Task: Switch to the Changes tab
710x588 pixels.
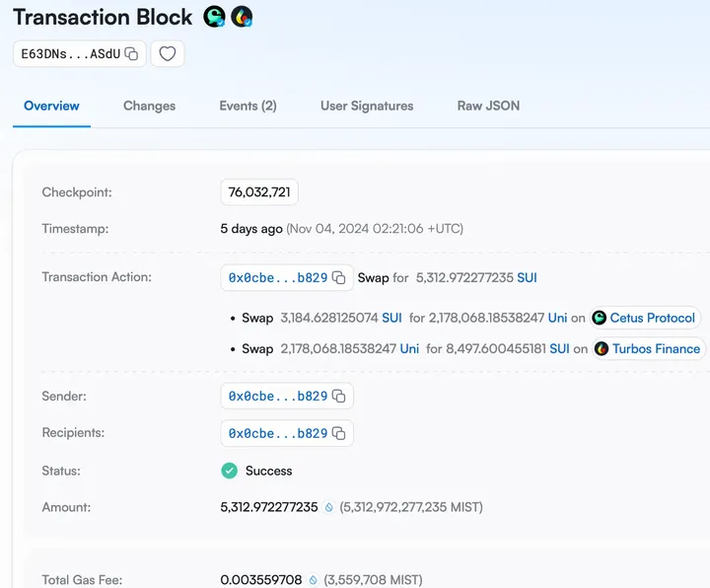Action: tap(149, 106)
